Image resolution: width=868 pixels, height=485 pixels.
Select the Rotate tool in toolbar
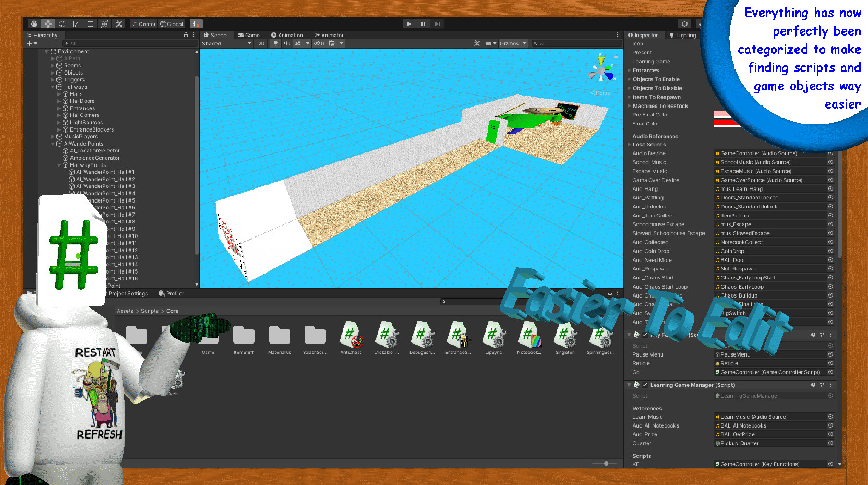pyautogui.click(x=62, y=24)
